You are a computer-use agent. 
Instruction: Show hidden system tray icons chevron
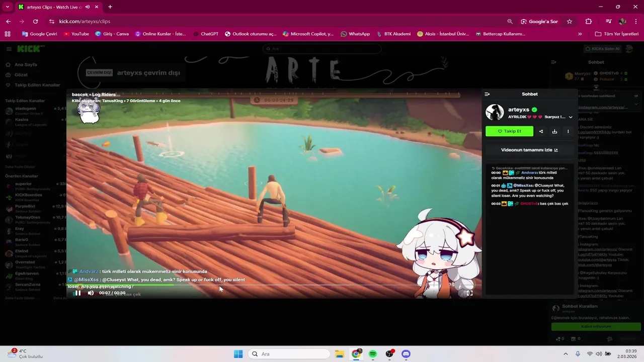click(566, 354)
